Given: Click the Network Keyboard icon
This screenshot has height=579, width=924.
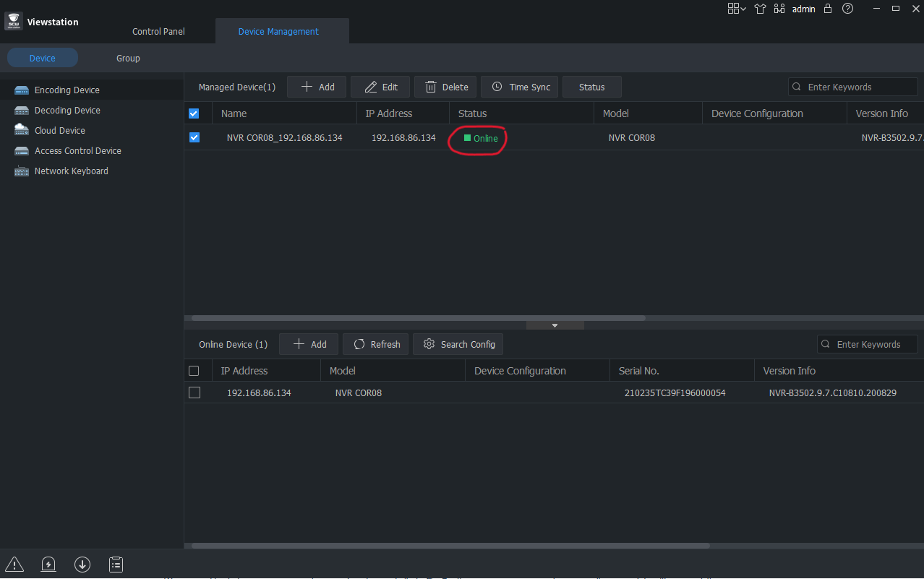Looking at the screenshot, I should [22, 171].
